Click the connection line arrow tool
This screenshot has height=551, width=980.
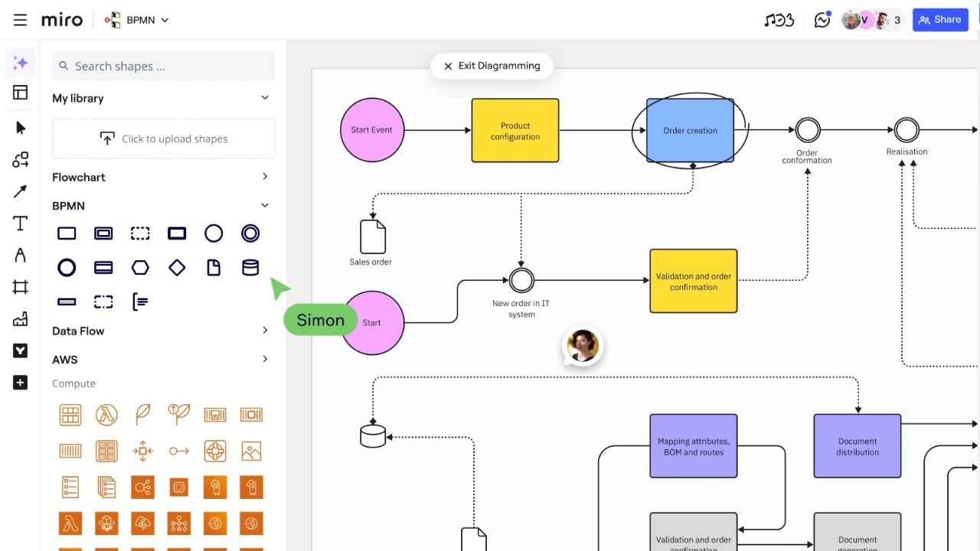click(x=21, y=191)
